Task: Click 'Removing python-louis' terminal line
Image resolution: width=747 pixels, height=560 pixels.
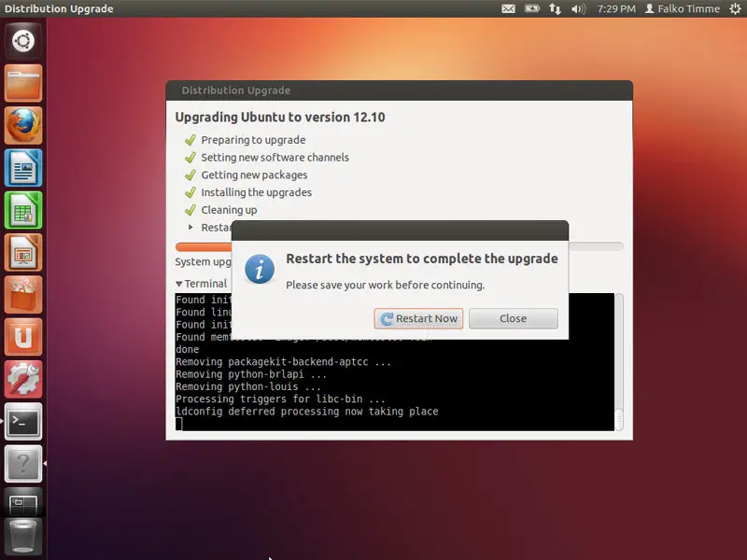Action: pyautogui.click(x=248, y=386)
